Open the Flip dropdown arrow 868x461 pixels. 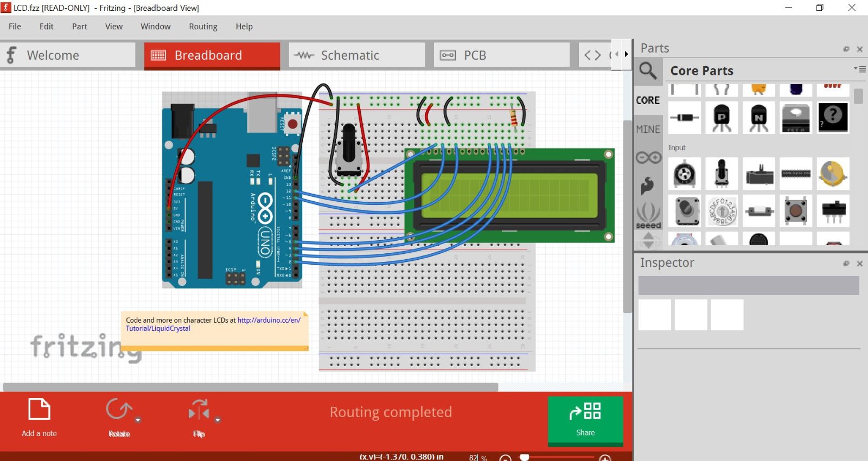(x=218, y=420)
